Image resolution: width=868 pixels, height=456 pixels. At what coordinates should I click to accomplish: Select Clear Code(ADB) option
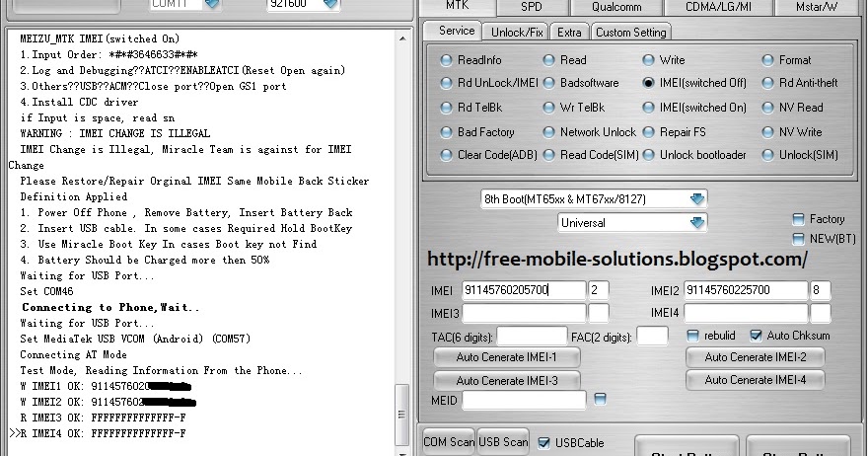pos(446,156)
